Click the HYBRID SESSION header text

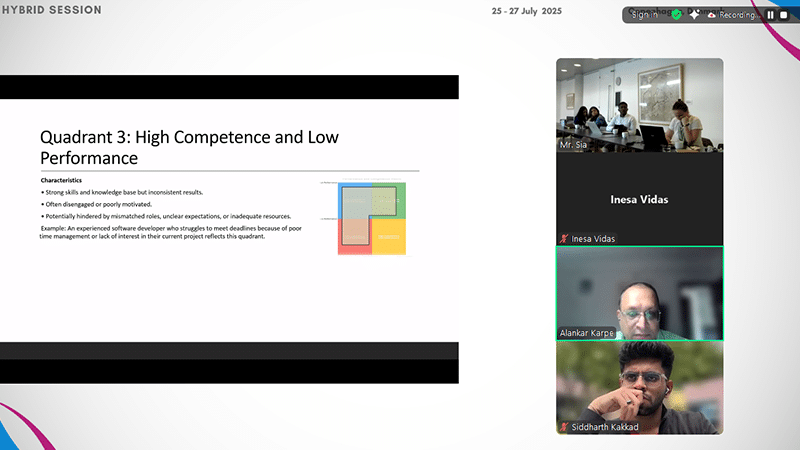coord(51,10)
